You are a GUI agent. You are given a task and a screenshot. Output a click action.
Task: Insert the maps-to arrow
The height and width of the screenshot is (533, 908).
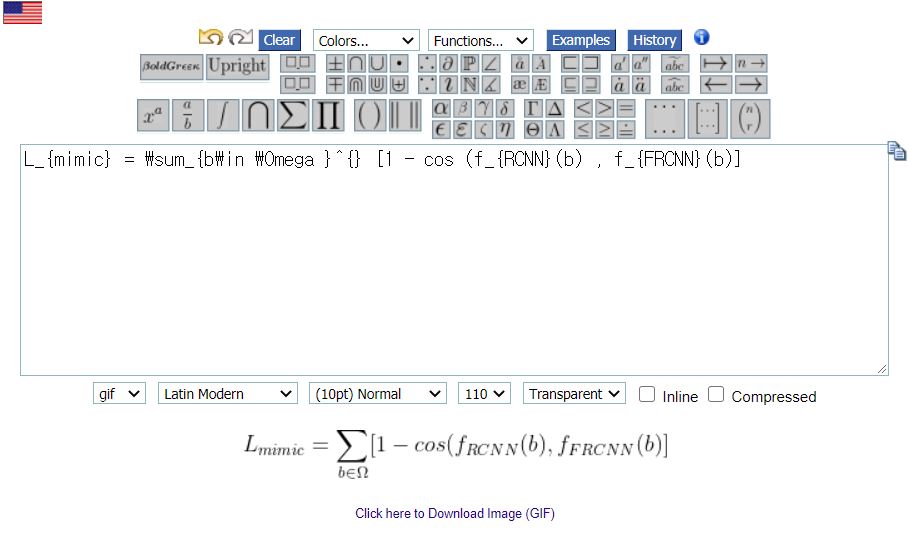(x=715, y=63)
